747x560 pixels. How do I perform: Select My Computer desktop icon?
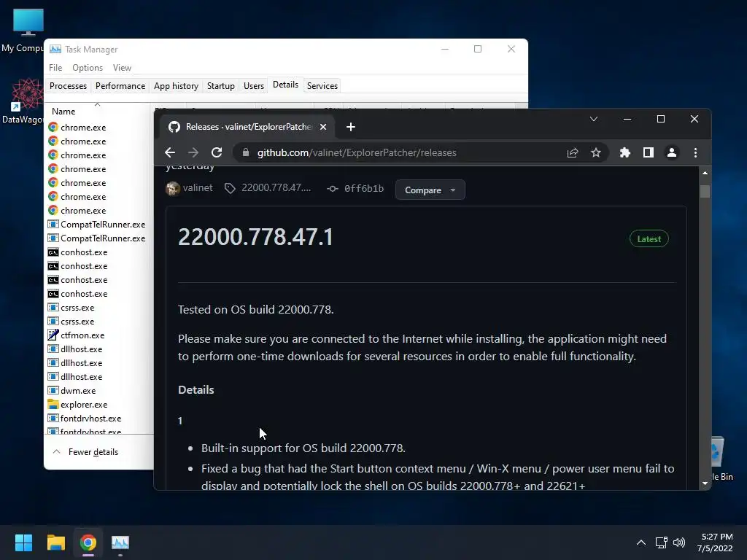click(23, 29)
